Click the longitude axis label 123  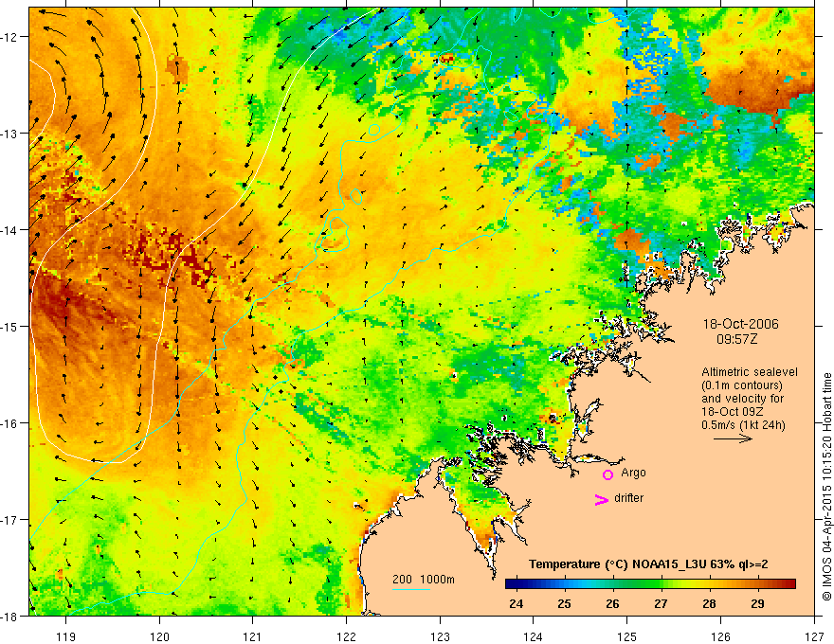click(440, 636)
